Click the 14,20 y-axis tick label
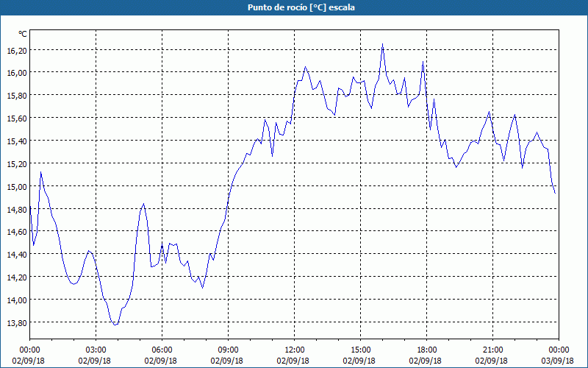588x368 pixels. pyautogui.click(x=17, y=277)
